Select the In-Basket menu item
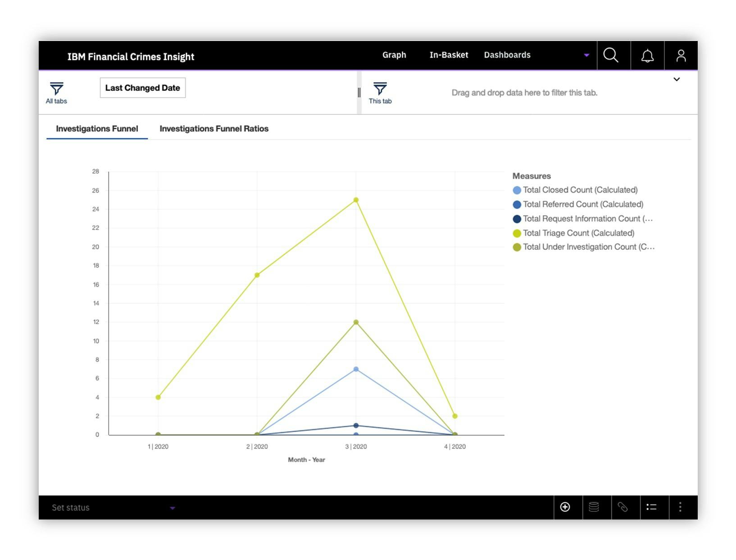 [449, 55]
